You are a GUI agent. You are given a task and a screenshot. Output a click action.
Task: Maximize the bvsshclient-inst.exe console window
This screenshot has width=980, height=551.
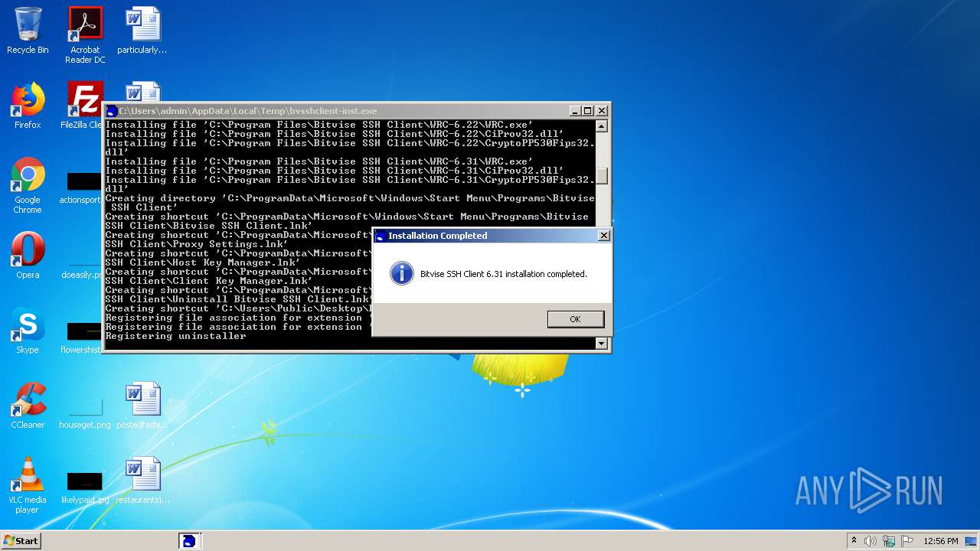(x=588, y=111)
